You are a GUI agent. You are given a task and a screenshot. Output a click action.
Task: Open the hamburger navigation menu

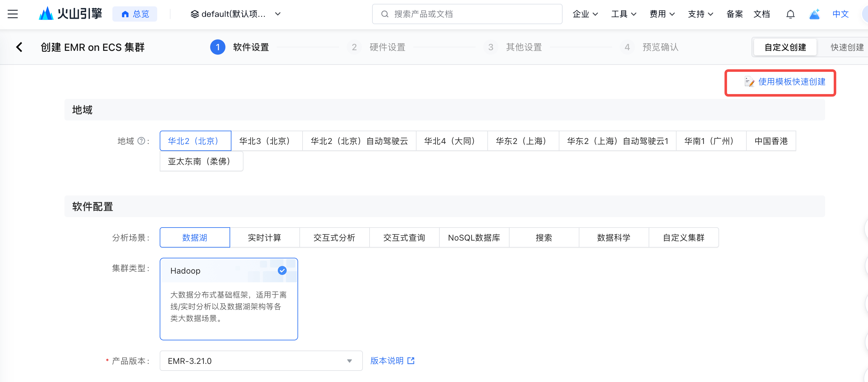click(13, 14)
